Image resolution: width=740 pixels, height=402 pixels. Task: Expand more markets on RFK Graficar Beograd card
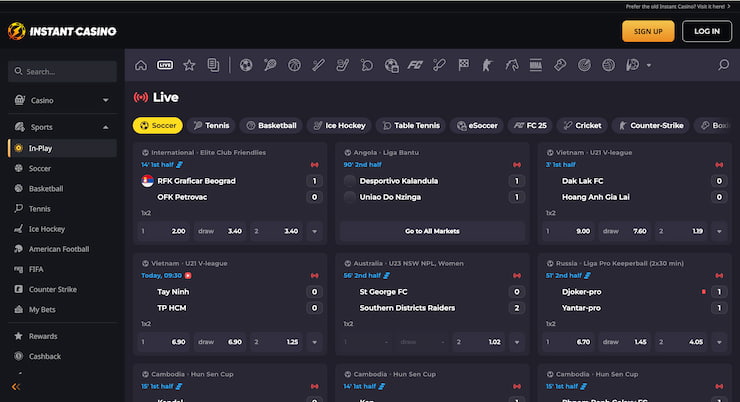[314, 231]
